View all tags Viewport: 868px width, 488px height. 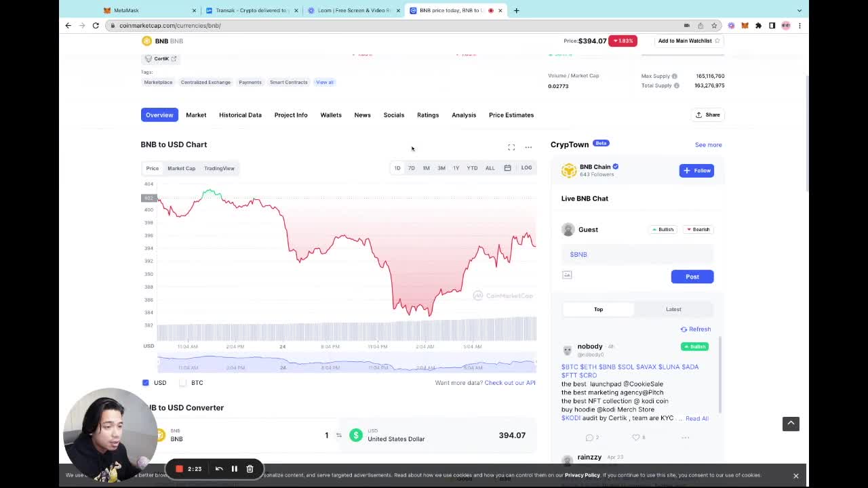coord(324,82)
